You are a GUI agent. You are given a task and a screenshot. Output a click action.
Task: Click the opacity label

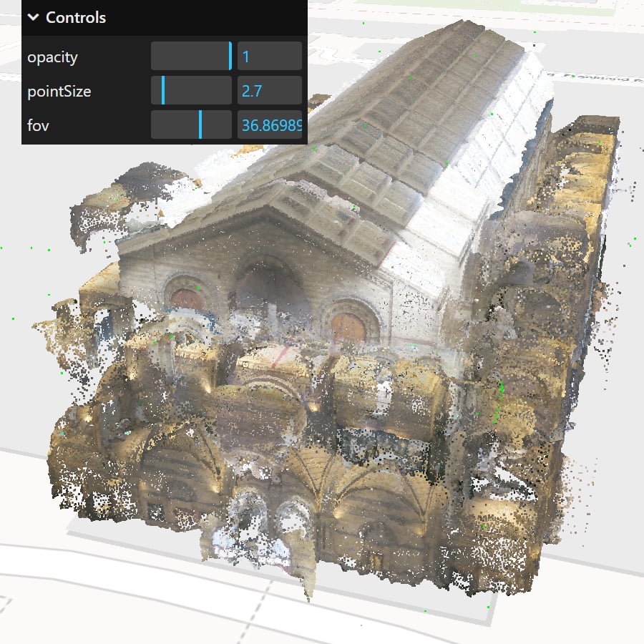[52, 57]
